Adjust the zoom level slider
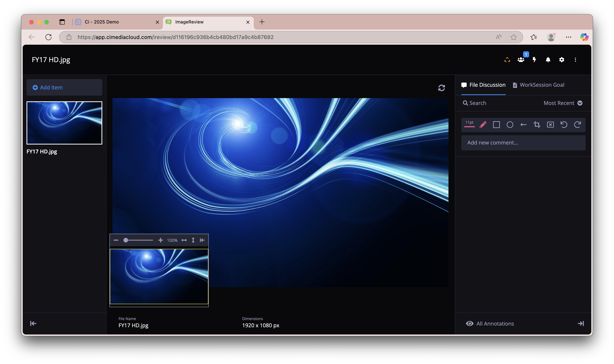Image resolution: width=614 pixels, height=364 pixels. 138,240
